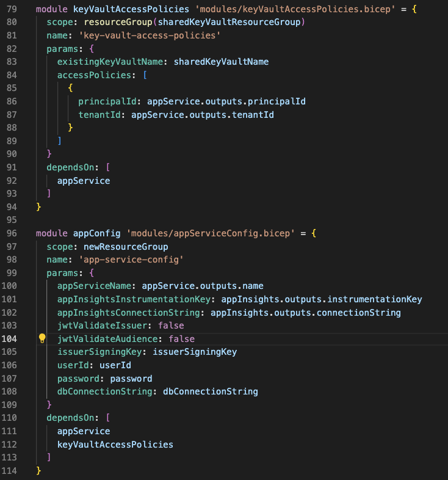Click the module keyword on line 96
This screenshot has width=448, height=480.
click(x=52, y=233)
